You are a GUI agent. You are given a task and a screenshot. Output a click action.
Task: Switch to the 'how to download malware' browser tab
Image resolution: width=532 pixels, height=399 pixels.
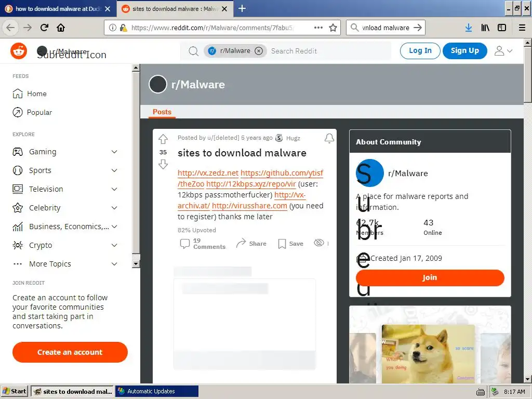pyautogui.click(x=58, y=8)
